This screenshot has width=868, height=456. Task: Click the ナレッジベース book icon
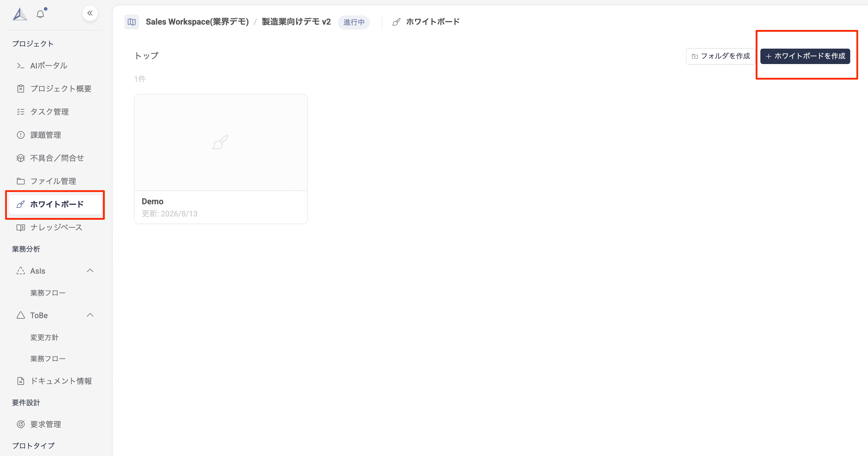coord(20,227)
